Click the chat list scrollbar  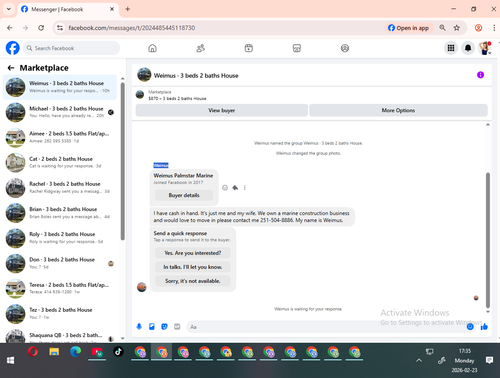pos(123,162)
